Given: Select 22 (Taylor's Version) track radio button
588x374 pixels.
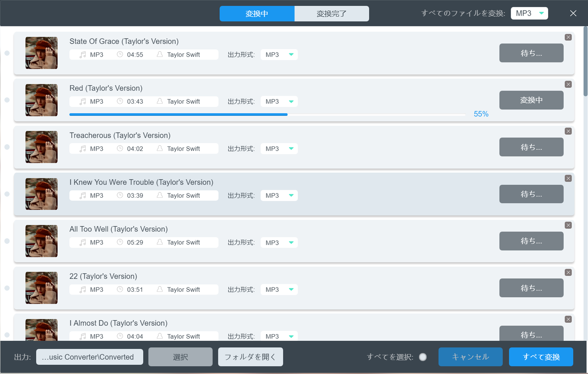Looking at the screenshot, I should pyautogui.click(x=7, y=288).
